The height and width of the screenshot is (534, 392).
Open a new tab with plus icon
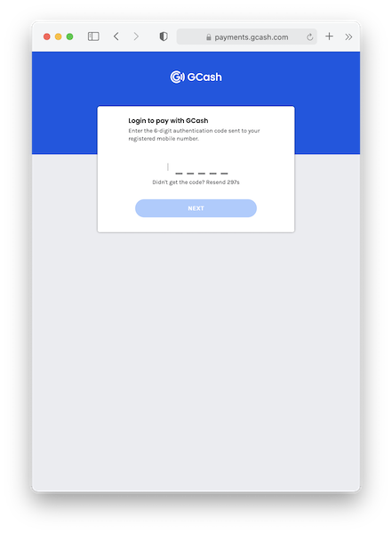(x=329, y=36)
